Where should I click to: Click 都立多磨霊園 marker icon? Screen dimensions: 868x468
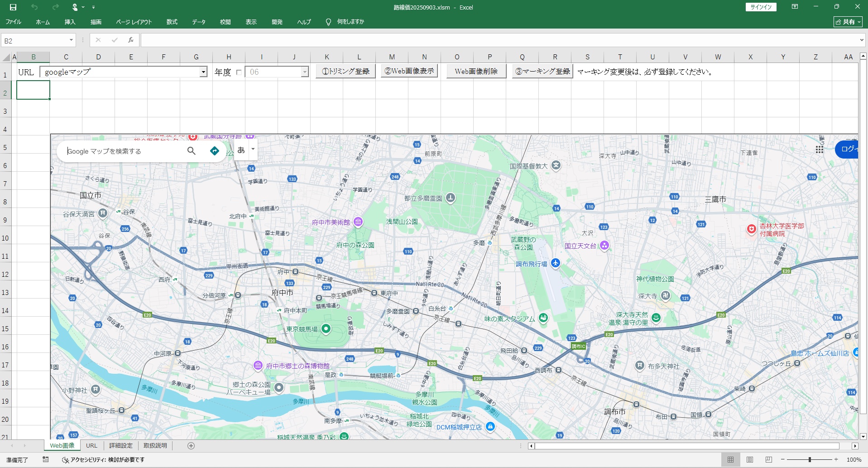pos(450,198)
